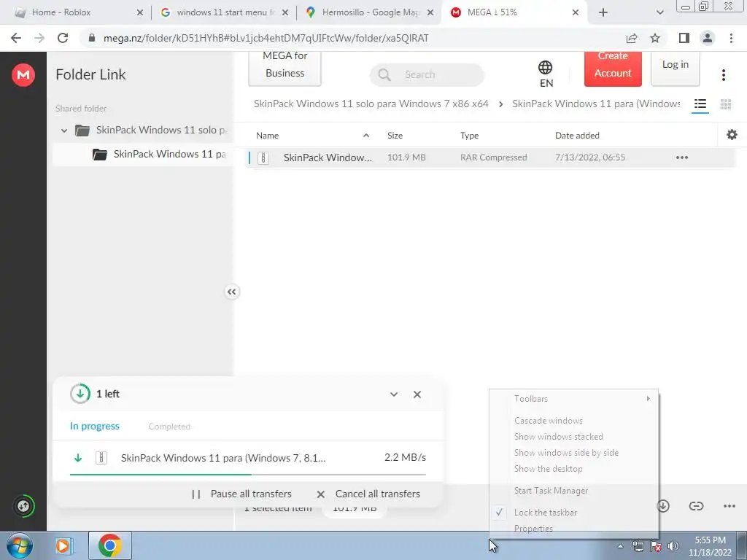Switch to grid thumbnail view icon
The image size is (747, 560).
click(x=726, y=104)
